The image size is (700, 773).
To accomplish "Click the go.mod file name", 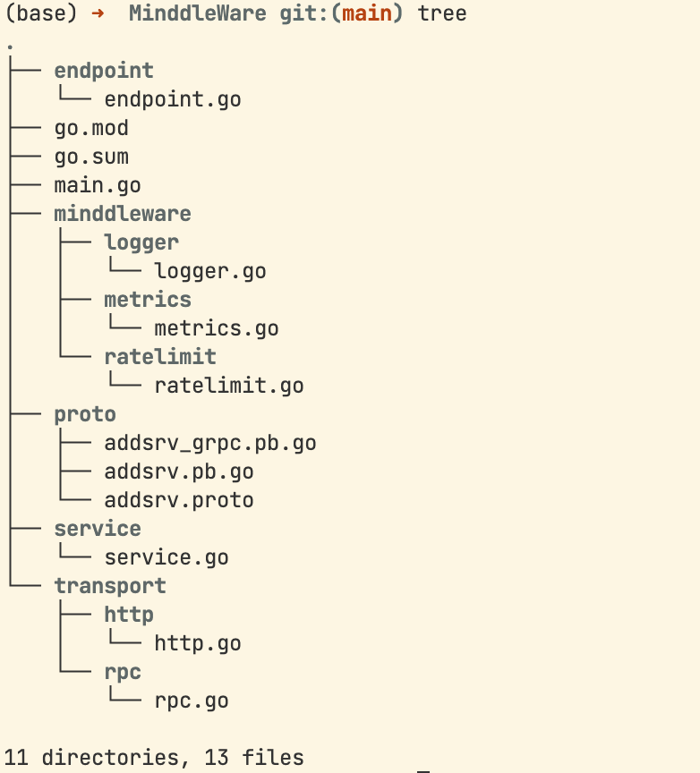I will click(91, 129).
